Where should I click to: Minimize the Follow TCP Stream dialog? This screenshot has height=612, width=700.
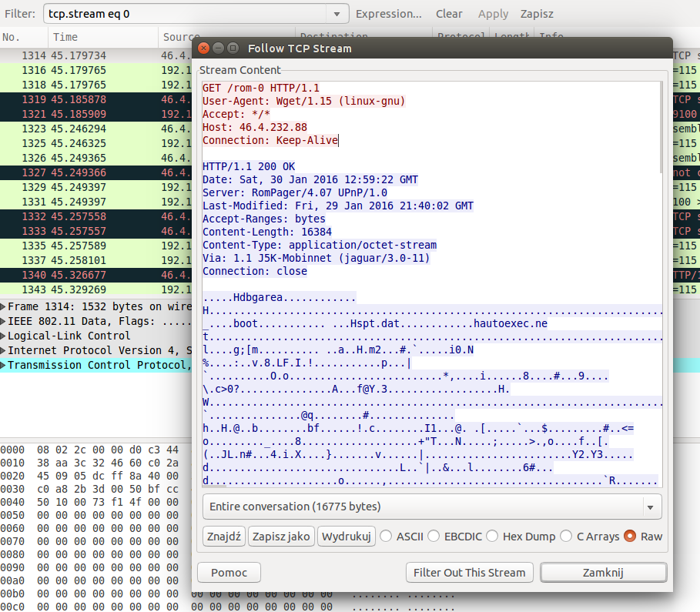point(218,48)
